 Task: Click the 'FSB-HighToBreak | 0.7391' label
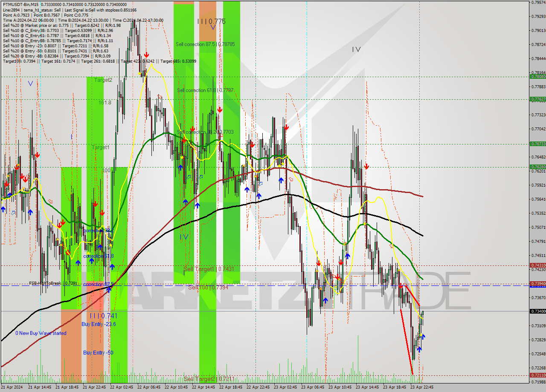tap(53, 283)
